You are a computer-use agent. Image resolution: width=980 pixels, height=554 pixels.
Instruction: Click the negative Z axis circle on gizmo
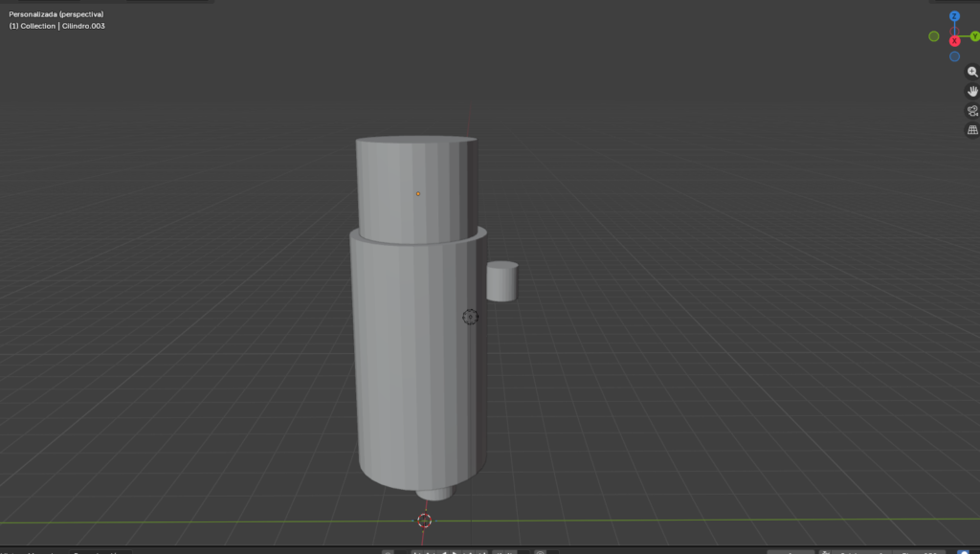coord(954,56)
